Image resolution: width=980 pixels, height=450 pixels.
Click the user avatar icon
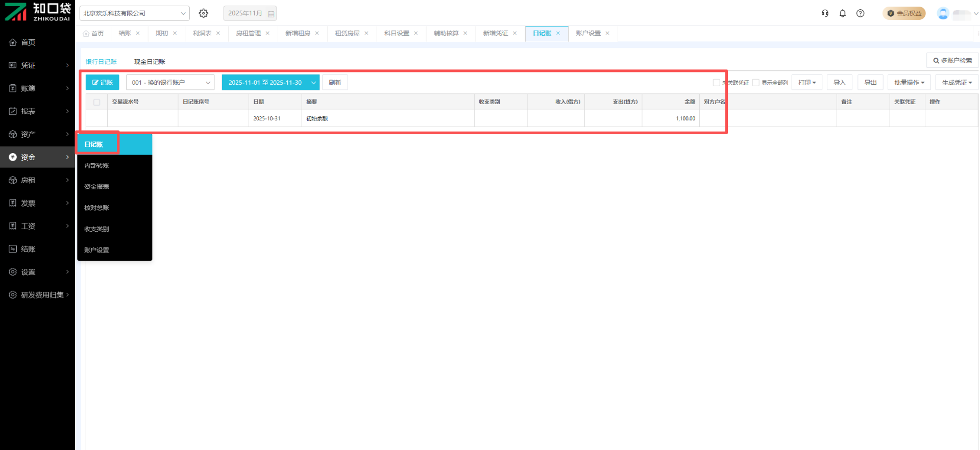[943, 14]
